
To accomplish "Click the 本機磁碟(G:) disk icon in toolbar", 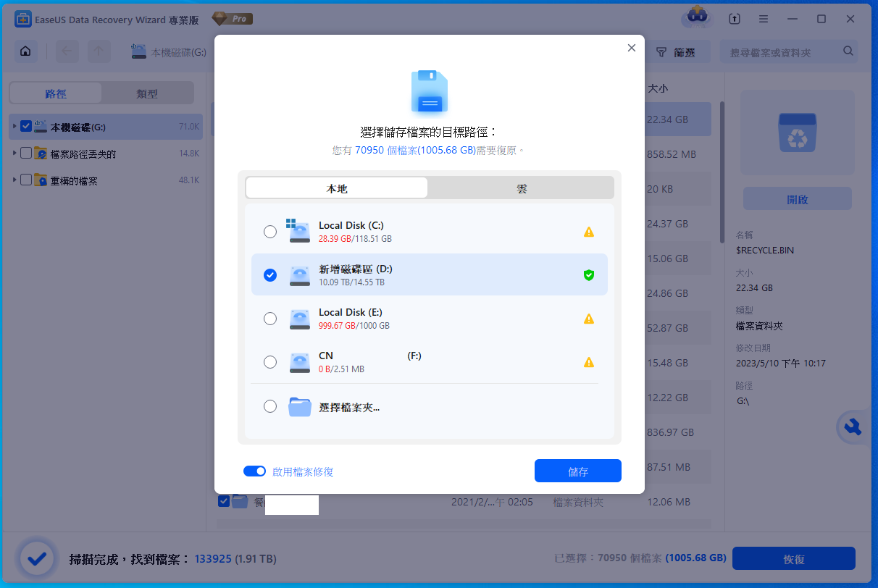I will tap(138, 51).
